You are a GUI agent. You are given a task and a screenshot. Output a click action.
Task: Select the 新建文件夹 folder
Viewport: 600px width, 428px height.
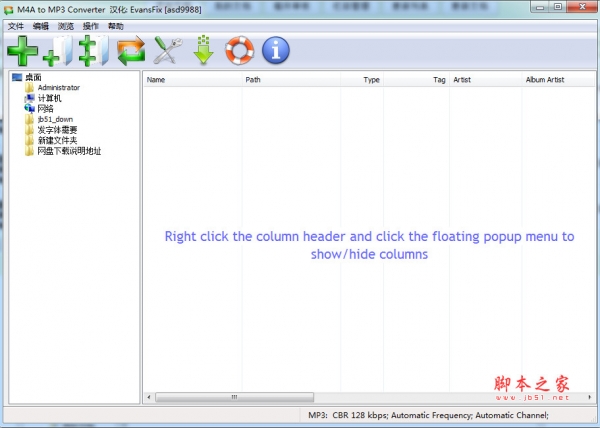(57, 140)
